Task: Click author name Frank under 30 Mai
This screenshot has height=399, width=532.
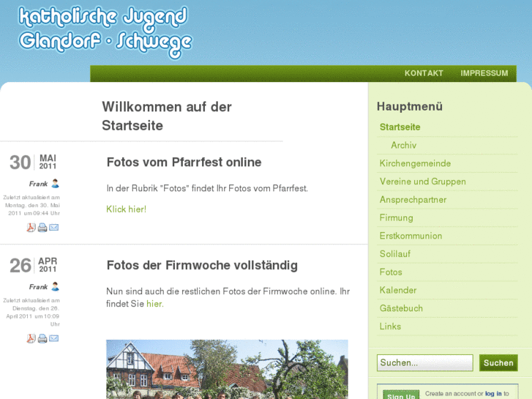Action: point(38,184)
